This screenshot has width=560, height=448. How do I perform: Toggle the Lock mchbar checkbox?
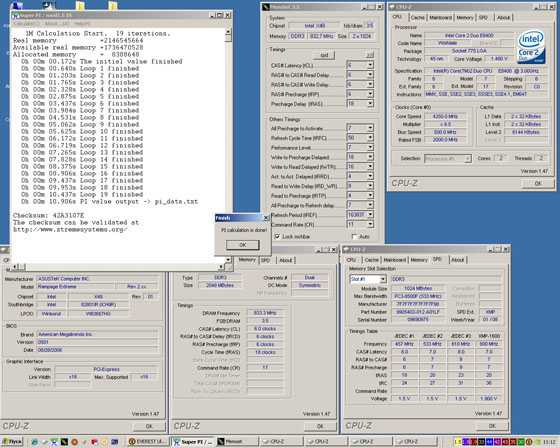pos(277,237)
